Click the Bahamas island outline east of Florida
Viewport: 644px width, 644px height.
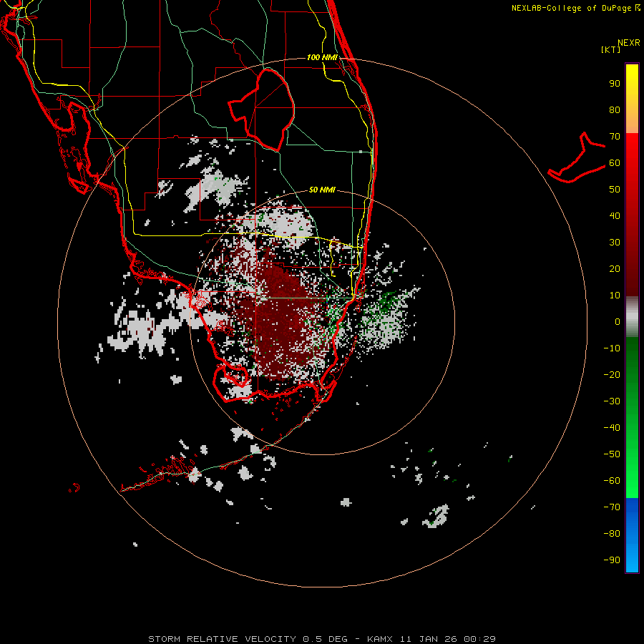pyautogui.click(x=577, y=158)
